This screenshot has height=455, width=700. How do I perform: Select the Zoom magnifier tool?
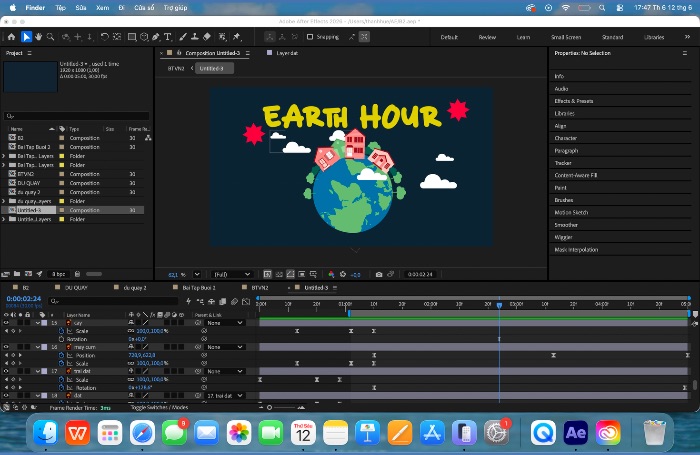point(50,37)
